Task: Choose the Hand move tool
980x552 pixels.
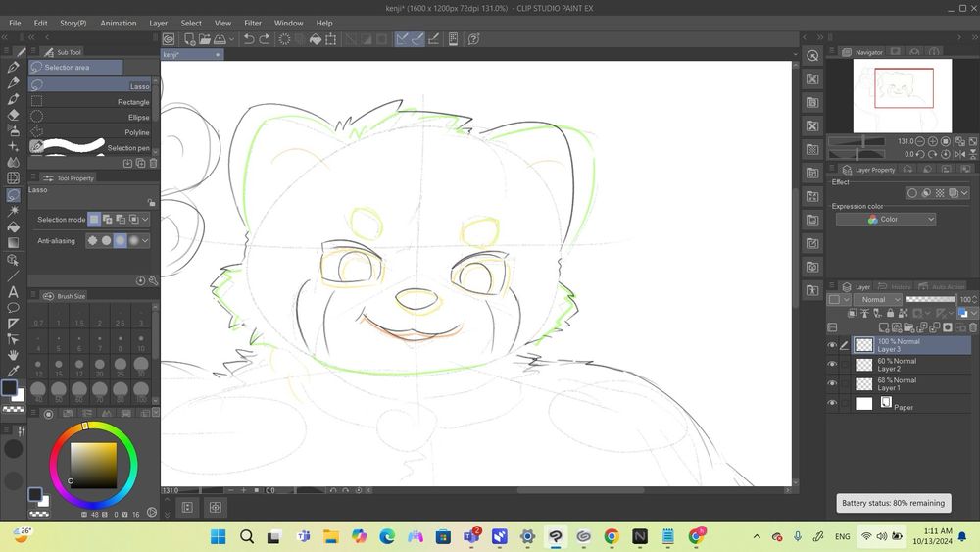Action: coord(14,355)
